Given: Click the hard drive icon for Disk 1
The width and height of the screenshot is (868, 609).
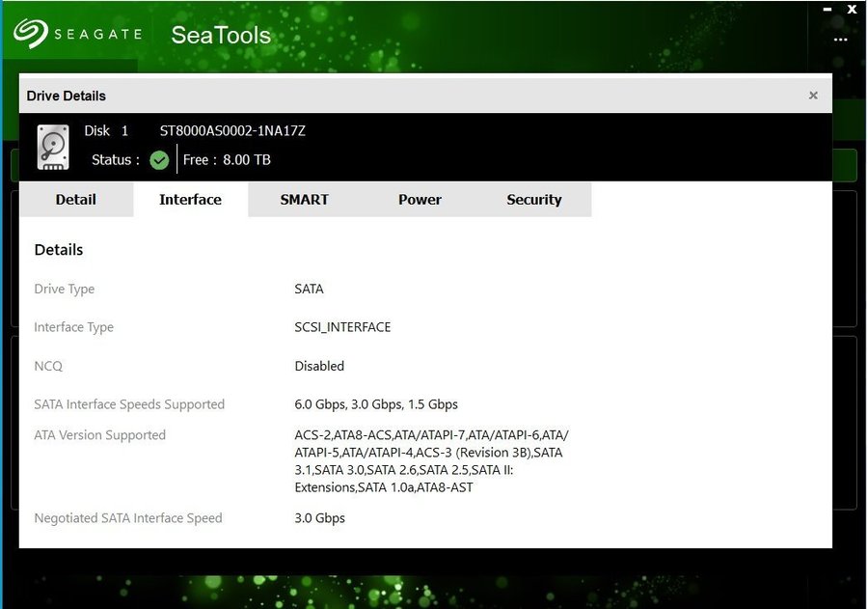Looking at the screenshot, I should click(x=53, y=148).
